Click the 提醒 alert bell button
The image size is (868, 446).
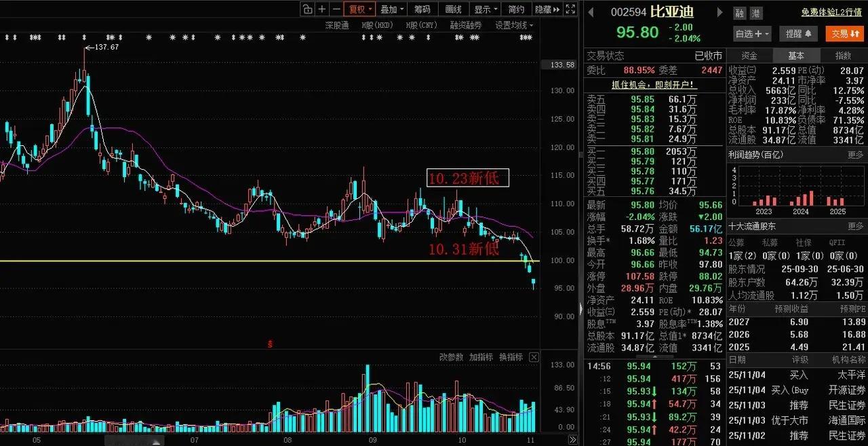[799, 33]
